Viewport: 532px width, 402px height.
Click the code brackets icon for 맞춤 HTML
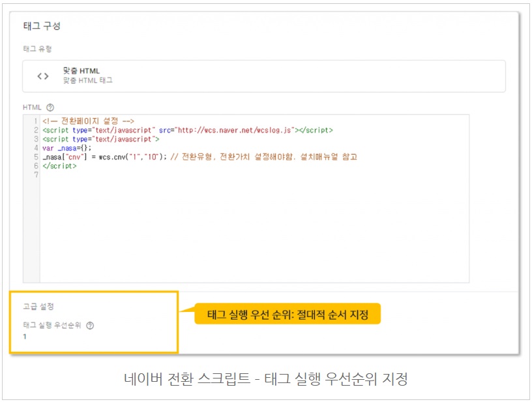pyautogui.click(x=43, y=76)
